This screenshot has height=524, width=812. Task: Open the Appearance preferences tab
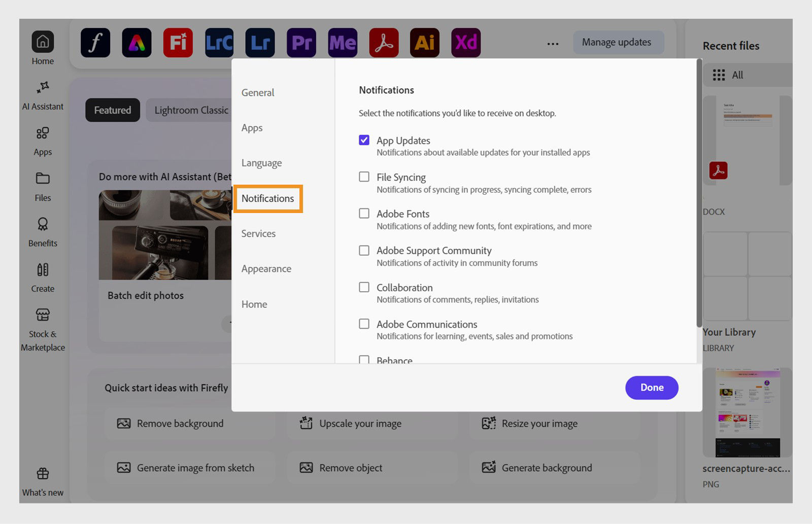[x=266, y=269]
